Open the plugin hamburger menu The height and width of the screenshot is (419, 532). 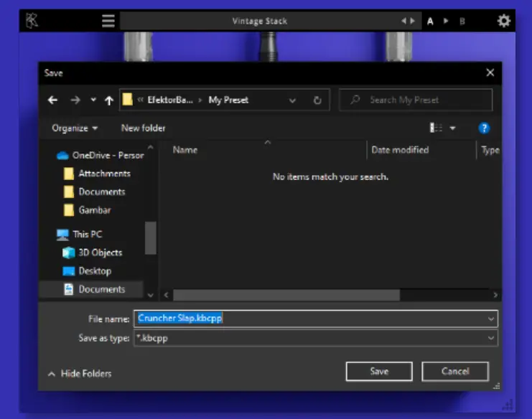108,21
